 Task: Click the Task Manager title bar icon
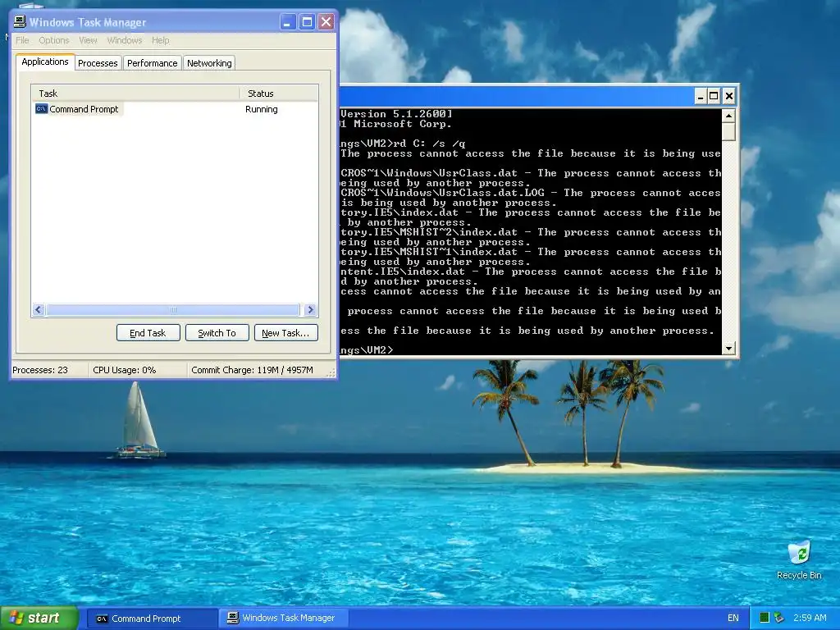(20, 22)
